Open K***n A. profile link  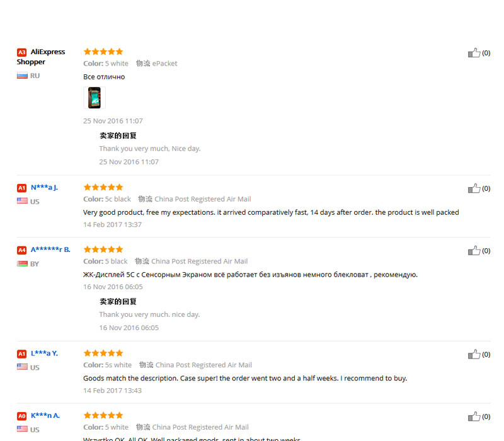point(45,415)
